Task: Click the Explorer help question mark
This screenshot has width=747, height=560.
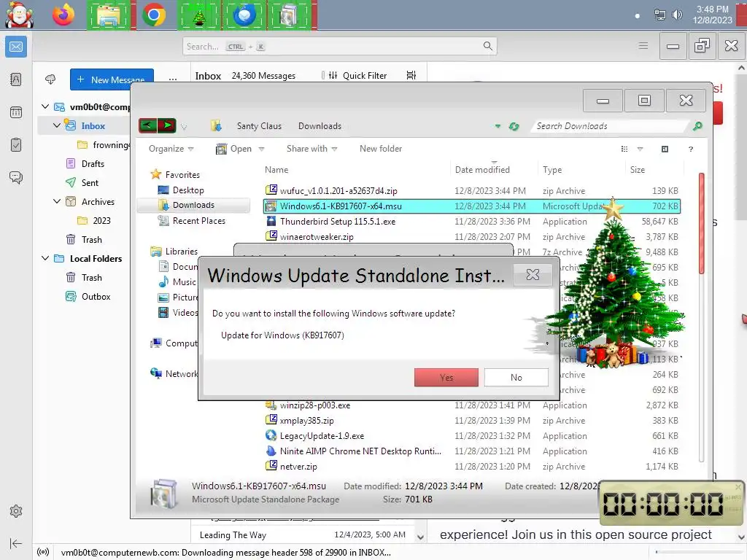Action: (690, 149)
